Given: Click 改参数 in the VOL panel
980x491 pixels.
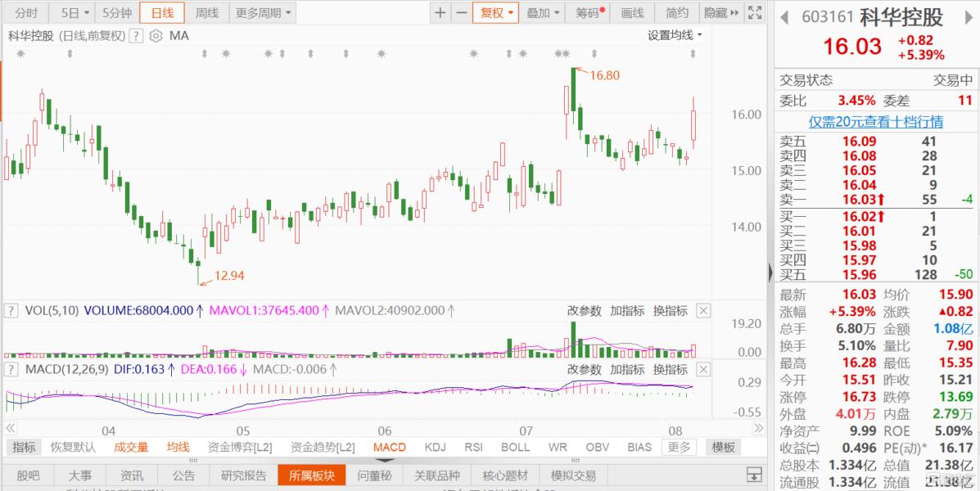Looking at the screenshot, I should point(585,310).
